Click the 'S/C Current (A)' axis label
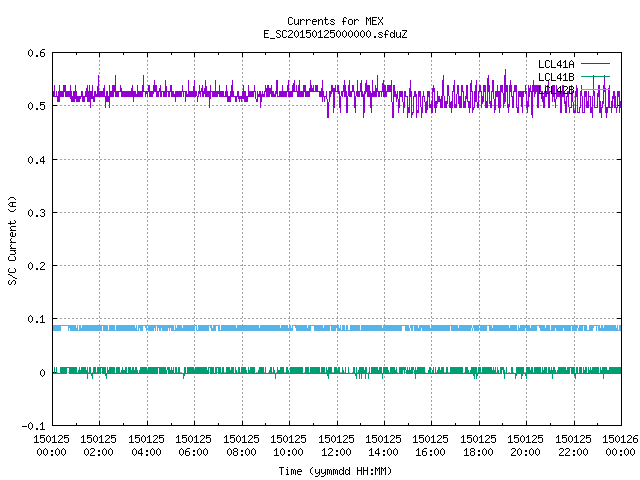The height and width of the screenshot is (480, 640). pyautogui.click(x=13, y=241)
